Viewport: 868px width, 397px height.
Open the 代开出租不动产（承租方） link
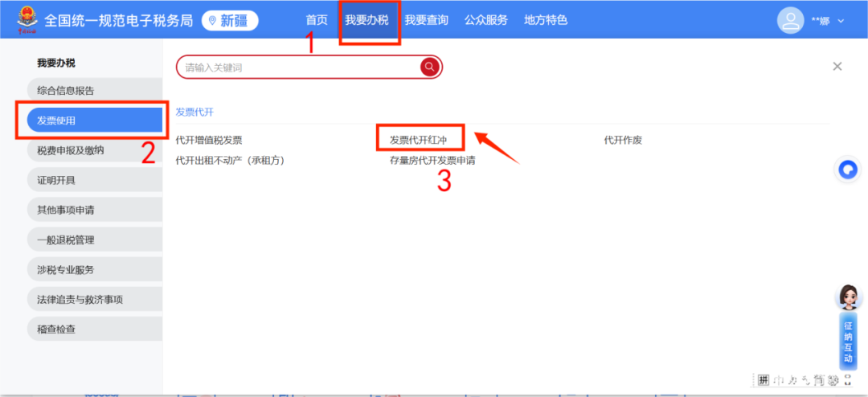point(230,161)
